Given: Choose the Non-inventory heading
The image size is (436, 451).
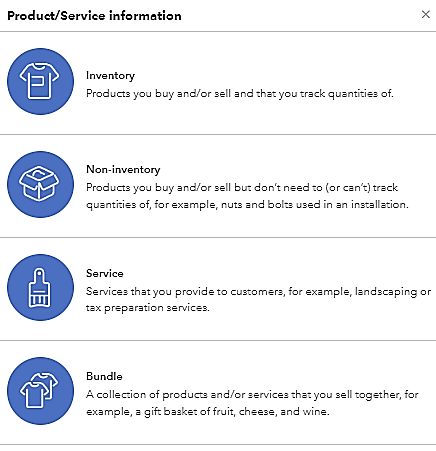Looking at the screenshot, I should pos(123,169).
